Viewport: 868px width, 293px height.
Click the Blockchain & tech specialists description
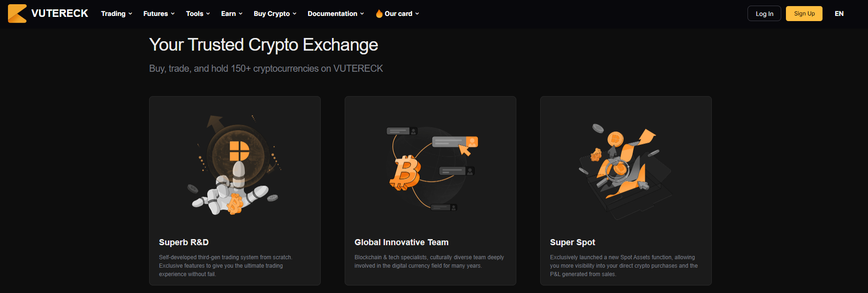click(x=429, y=262)
